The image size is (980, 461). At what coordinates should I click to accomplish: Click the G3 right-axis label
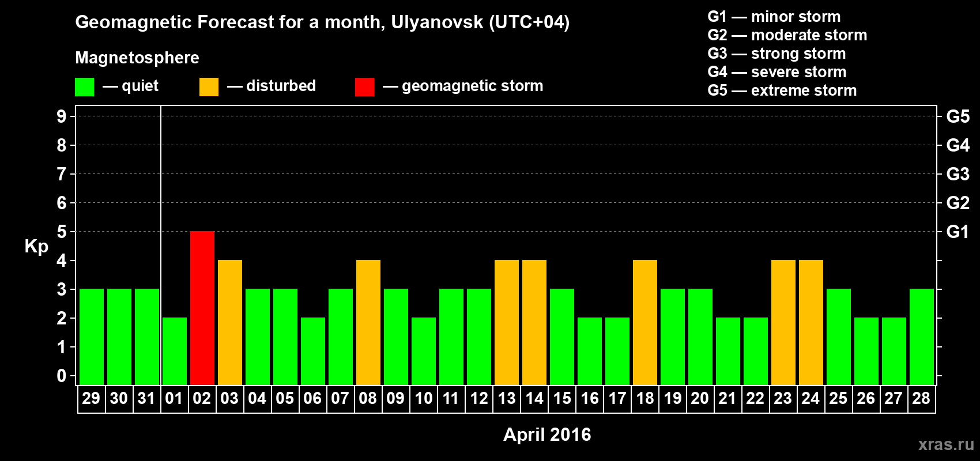[x=958, y=174]
